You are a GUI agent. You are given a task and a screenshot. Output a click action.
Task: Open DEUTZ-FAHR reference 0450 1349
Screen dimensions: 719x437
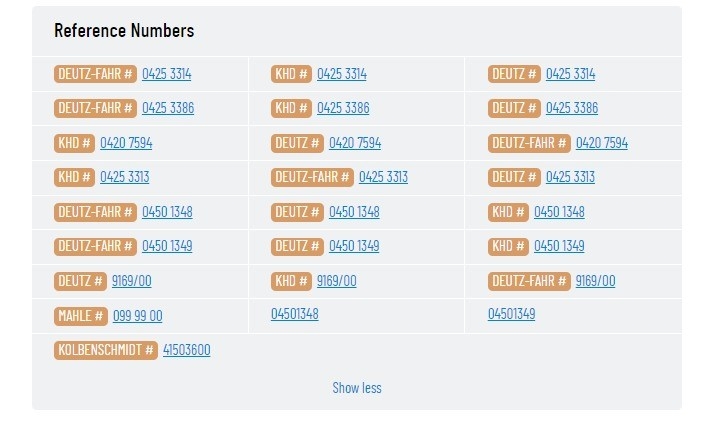(167, 246)
